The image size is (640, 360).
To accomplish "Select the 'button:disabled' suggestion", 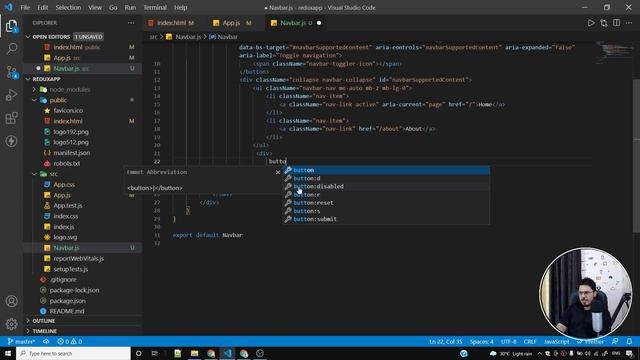I will (x=386, y=187).
